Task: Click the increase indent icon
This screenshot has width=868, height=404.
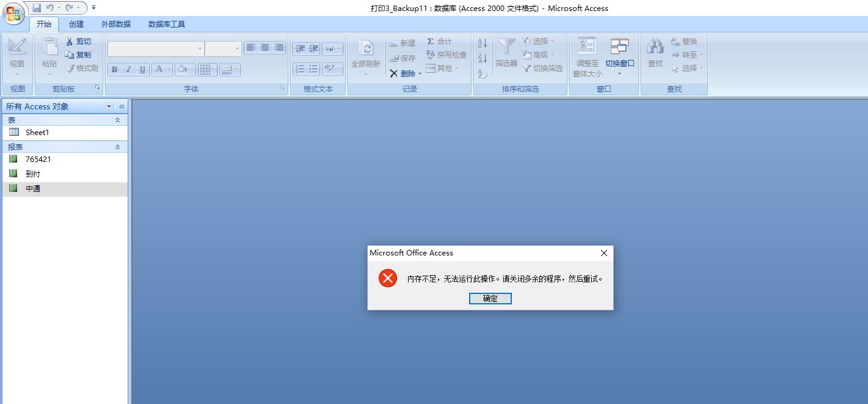Action: 313,49
